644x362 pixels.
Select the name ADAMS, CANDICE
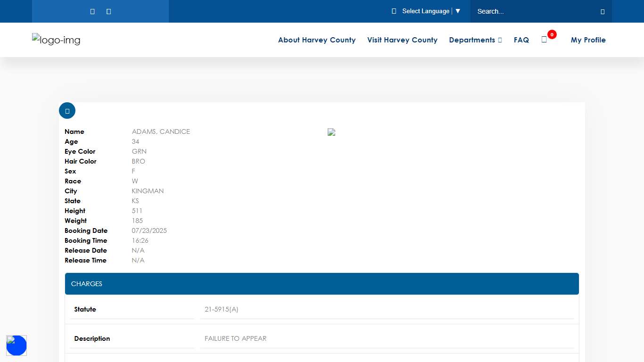click(x=161, y=132)
